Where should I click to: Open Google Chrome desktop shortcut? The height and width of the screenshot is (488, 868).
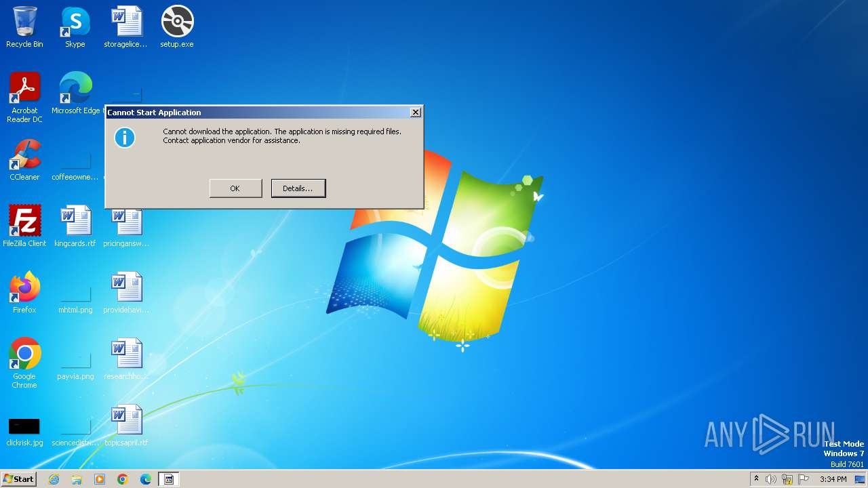click(x=24, y=363)
